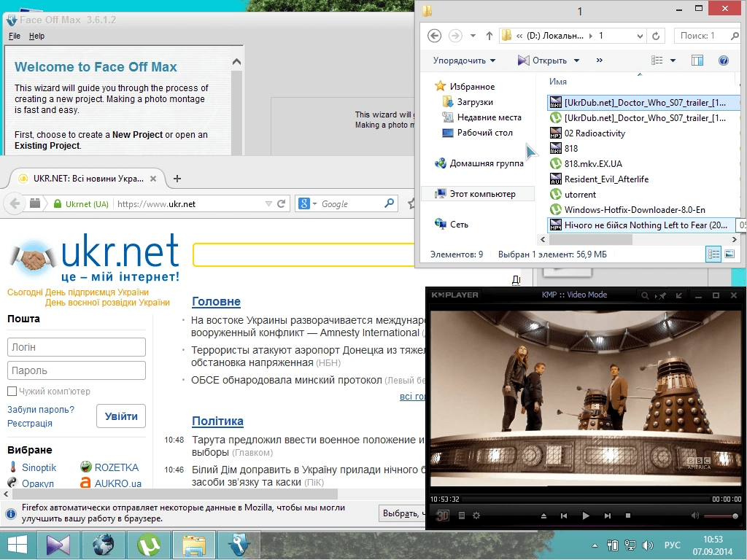Close the UKR.NET tab

(153, 179)
